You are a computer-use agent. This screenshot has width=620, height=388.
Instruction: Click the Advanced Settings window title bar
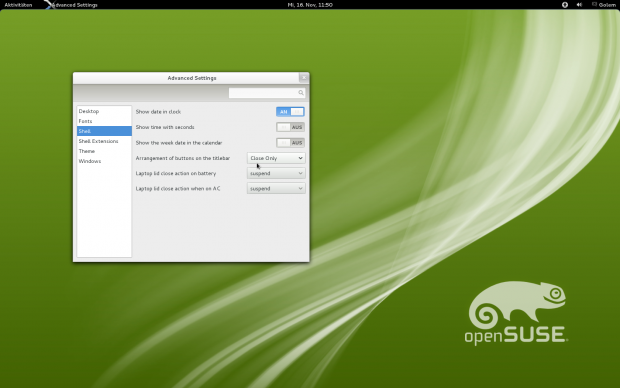pyautogui.click(x=191, y=78)
